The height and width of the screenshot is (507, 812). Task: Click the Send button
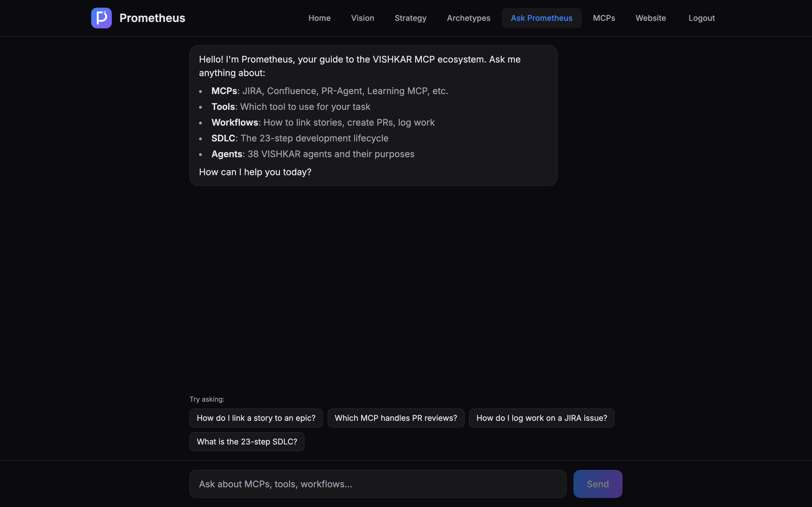click(x=598, y=484)
